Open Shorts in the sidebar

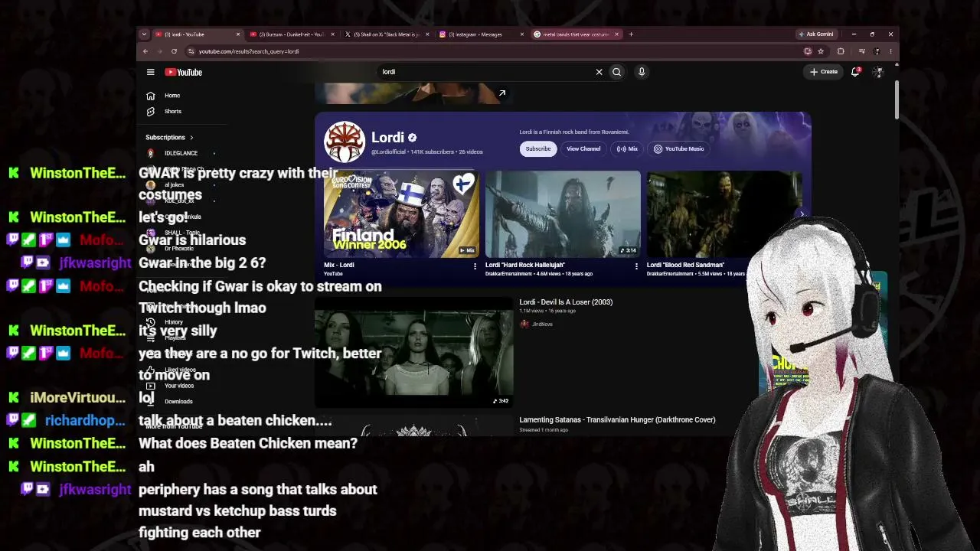173,112
